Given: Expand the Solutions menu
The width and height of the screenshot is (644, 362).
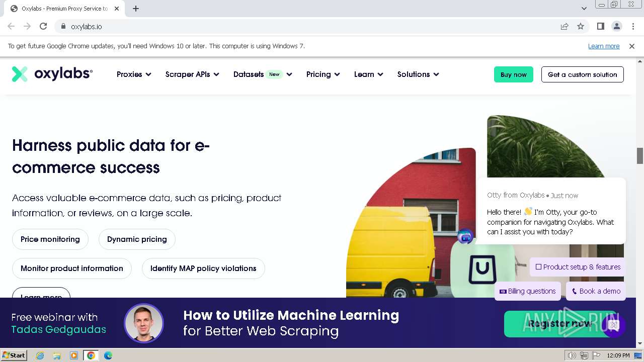Looking at the screenshot, I should coord(418,74).
